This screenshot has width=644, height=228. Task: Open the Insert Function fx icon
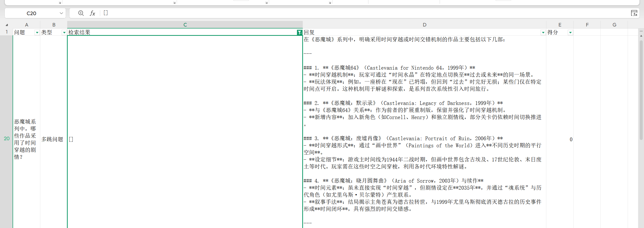tap(92, 13)
